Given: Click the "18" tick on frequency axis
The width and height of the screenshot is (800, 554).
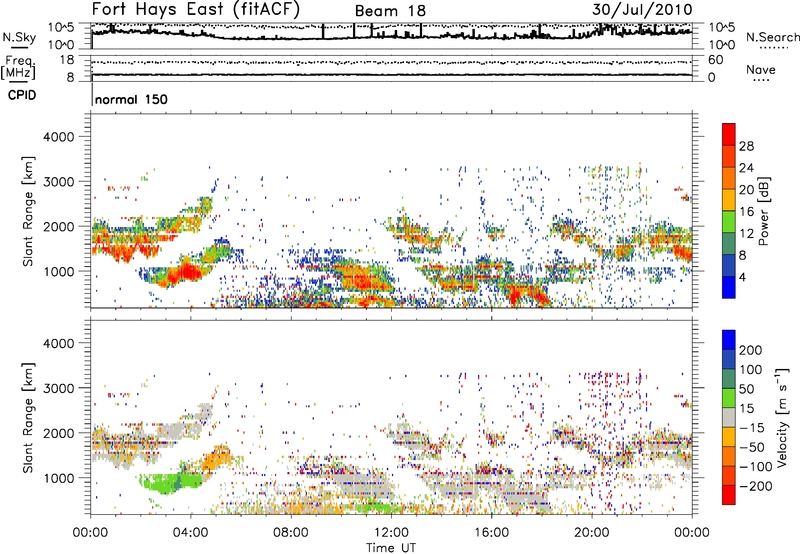Looking at the screenshot, I should (x=67, y=60).
